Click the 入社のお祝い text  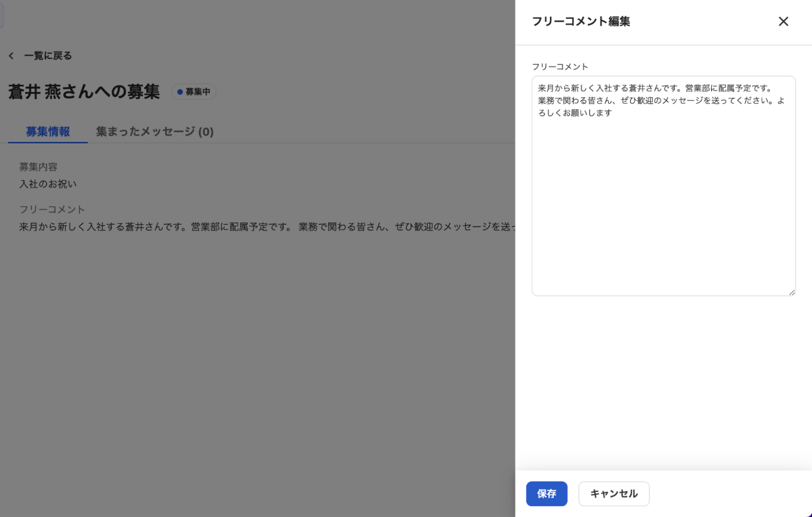coord(48,184)
